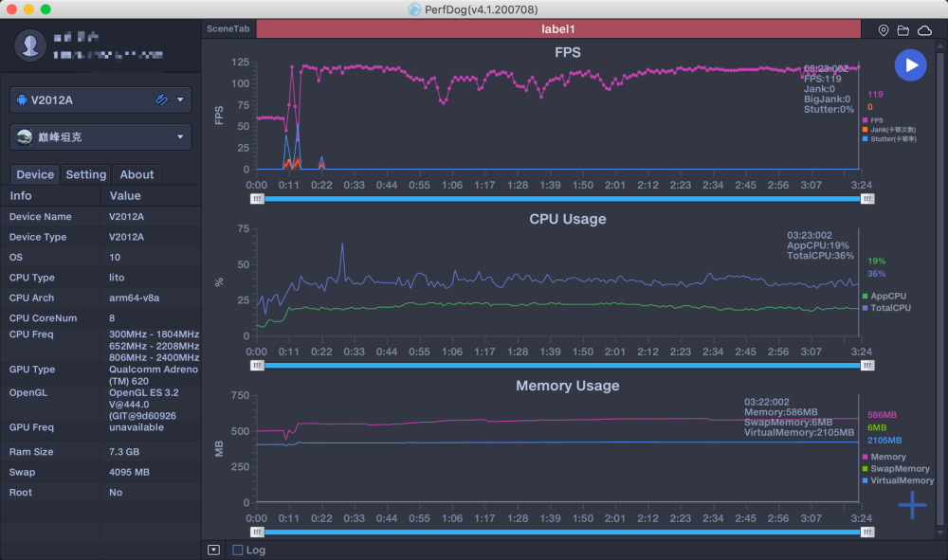Open the location pin icon in the toolbar
948x560 pixels.
click(x=884, y=30)
